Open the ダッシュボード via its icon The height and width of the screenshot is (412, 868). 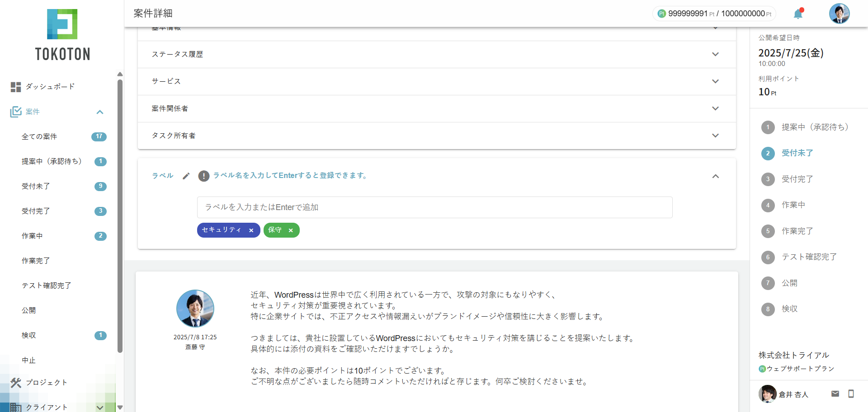15,87
